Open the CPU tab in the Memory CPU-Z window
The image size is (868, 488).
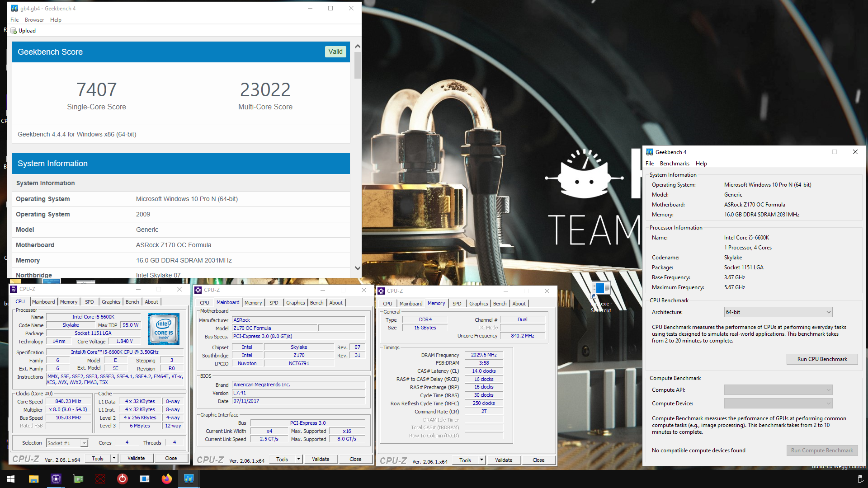pyautogui.click(x=387, y=304)
